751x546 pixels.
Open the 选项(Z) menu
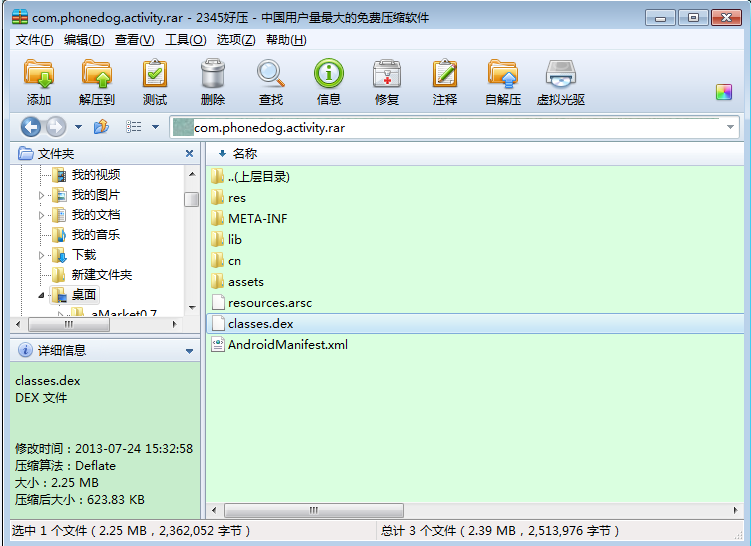(236, 40)
